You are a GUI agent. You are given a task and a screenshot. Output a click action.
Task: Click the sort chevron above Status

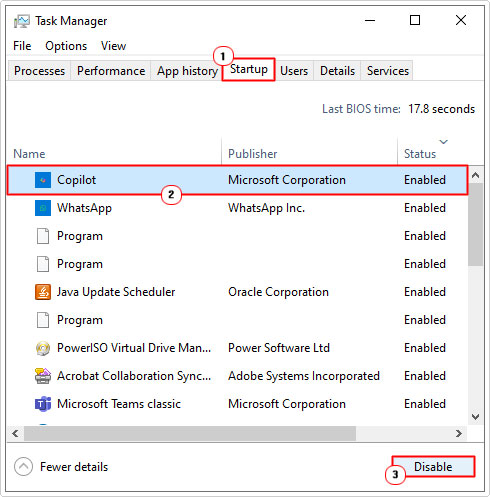pyautogui.click(x=443, y=142)
